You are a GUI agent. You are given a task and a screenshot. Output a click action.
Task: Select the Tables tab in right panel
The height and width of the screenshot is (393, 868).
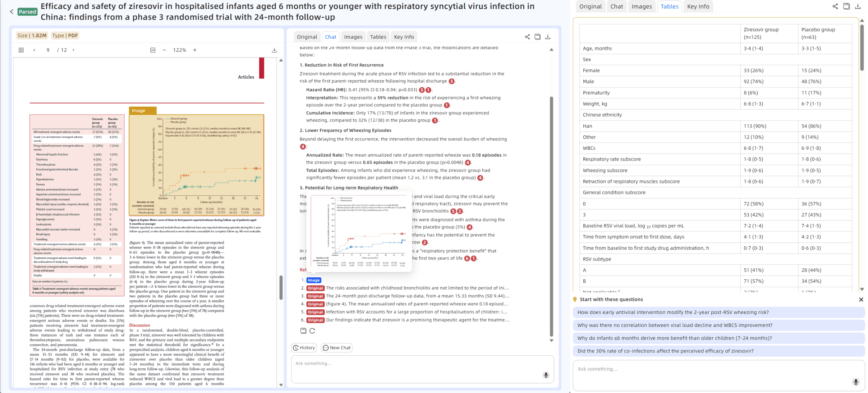tap(670, 6)
